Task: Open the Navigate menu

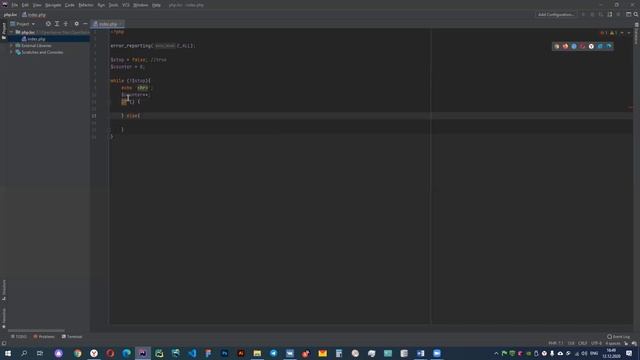Action: click(x=53, y=5)
